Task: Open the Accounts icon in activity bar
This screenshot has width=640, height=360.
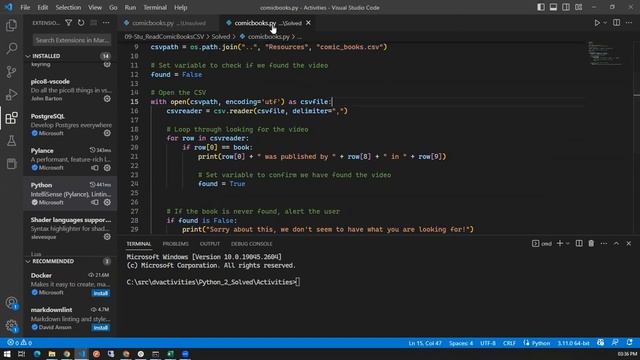Action: coord(11,303)
